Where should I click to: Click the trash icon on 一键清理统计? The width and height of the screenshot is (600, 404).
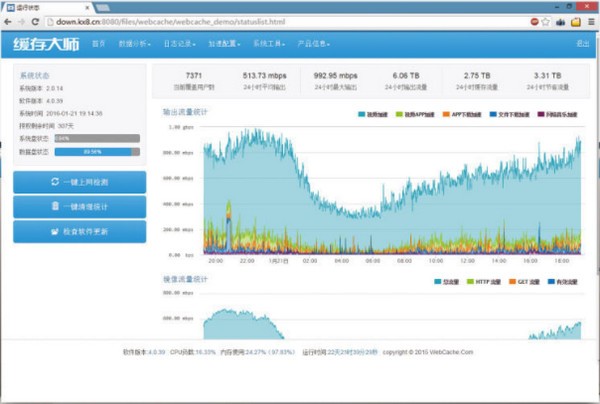(x=54, y=207)
